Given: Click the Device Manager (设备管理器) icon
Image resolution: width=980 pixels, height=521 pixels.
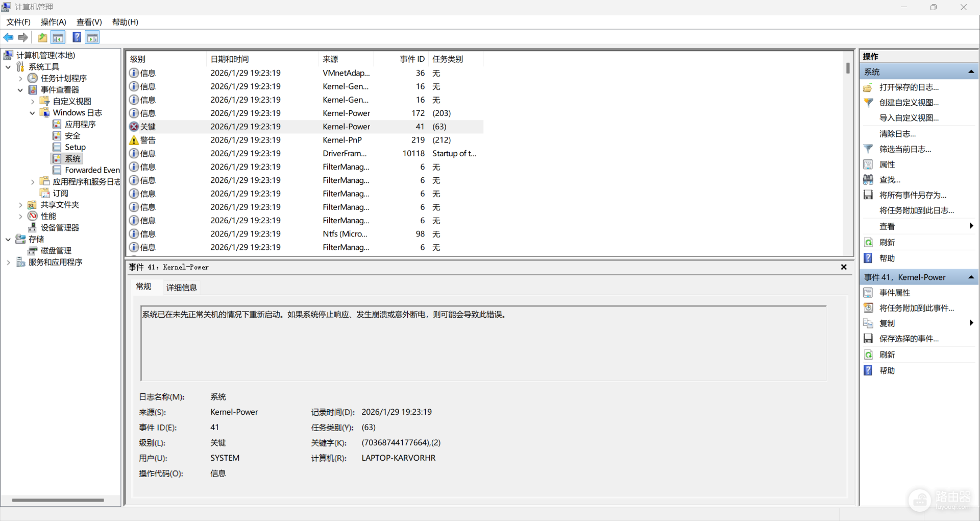Looking at the screenshot, I should (33, 228).
